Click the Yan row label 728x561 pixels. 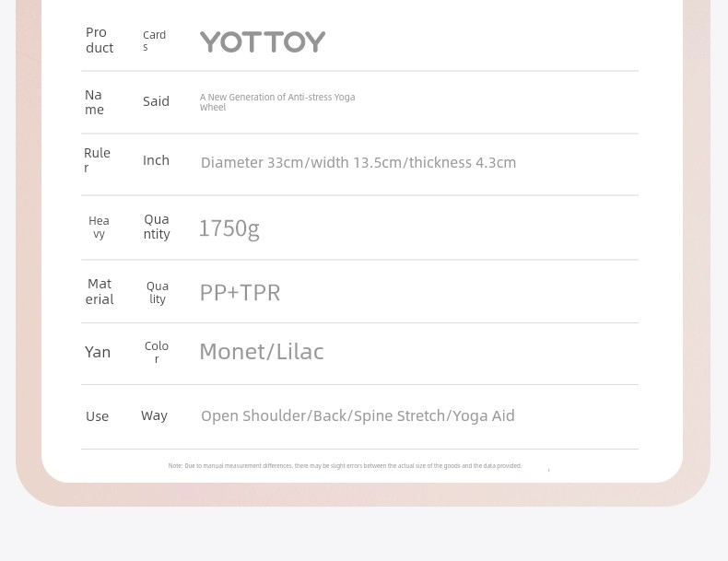click(x=98, y=353)
